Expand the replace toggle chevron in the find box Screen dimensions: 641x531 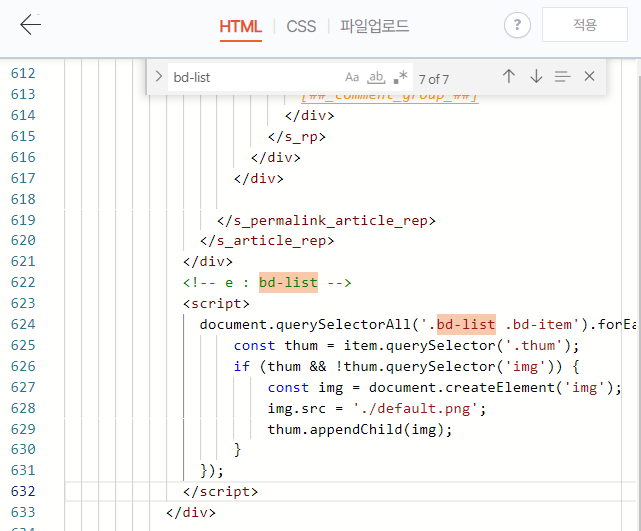(159, 76)
